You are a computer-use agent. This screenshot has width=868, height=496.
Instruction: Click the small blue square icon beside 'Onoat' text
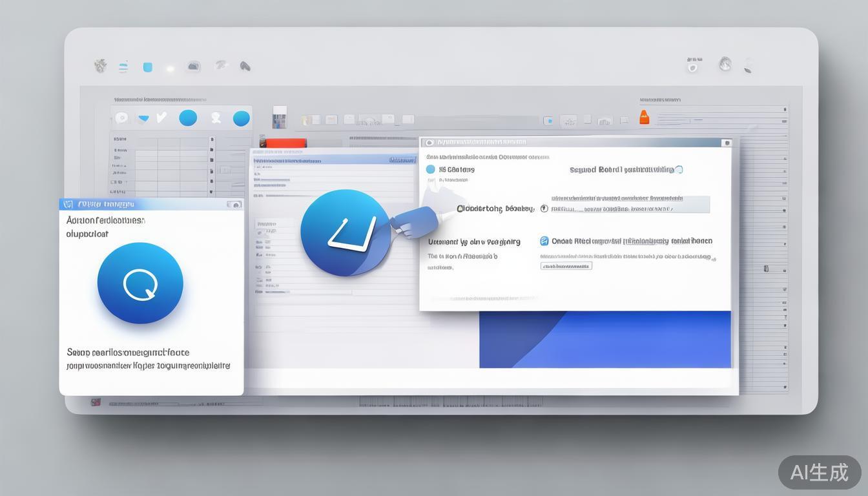[544, 241]
